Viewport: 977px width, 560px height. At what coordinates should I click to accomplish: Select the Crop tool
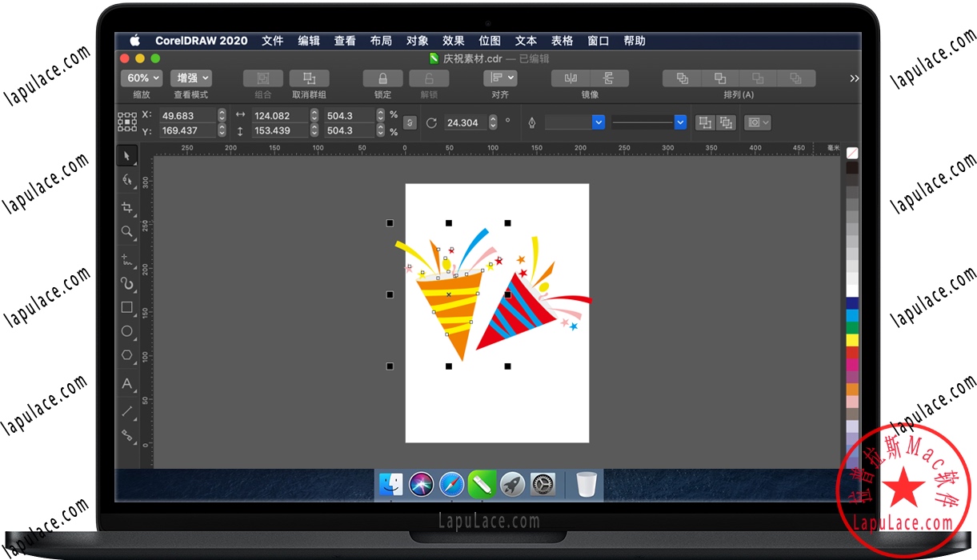pyautogui.click(x=127, y=207)
